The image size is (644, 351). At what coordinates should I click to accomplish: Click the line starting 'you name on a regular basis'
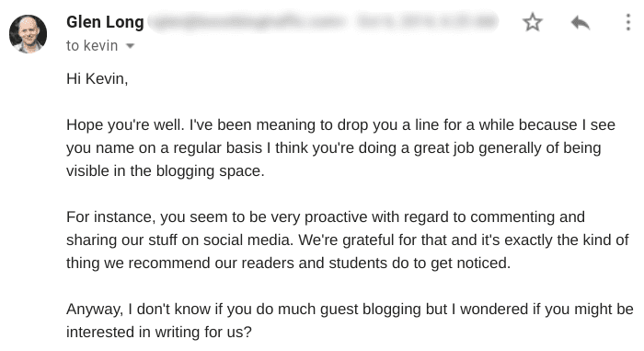click(333, 148)
